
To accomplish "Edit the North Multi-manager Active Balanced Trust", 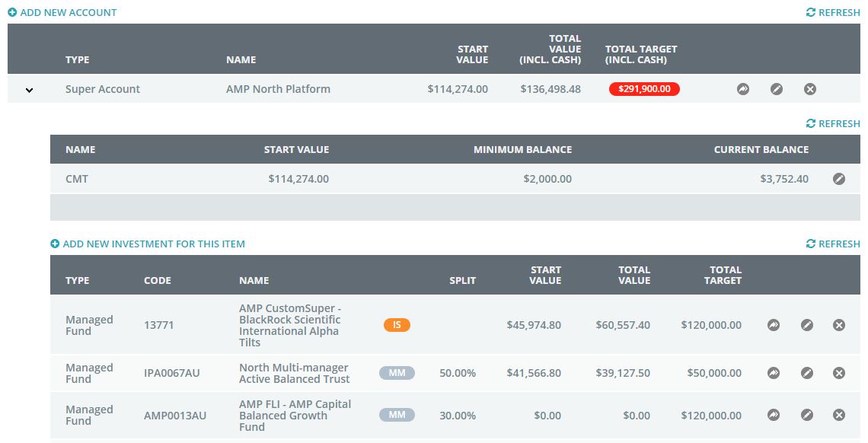I will tap(807, 373).
